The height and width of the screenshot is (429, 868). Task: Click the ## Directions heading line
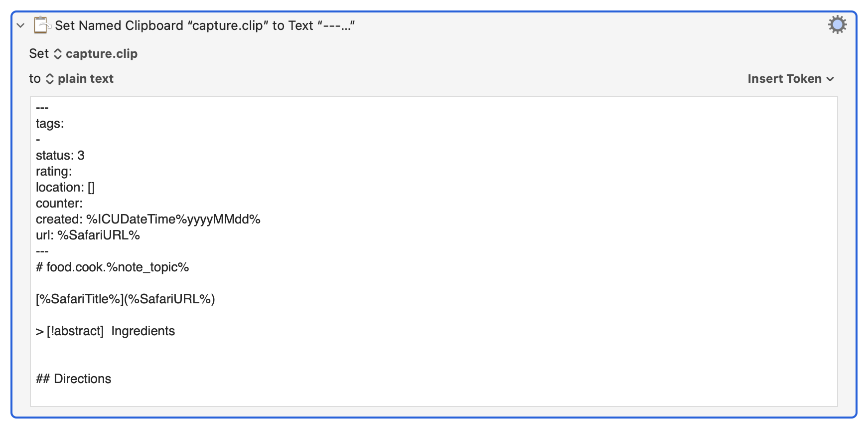pyautogui.click(x=73, y=379)
